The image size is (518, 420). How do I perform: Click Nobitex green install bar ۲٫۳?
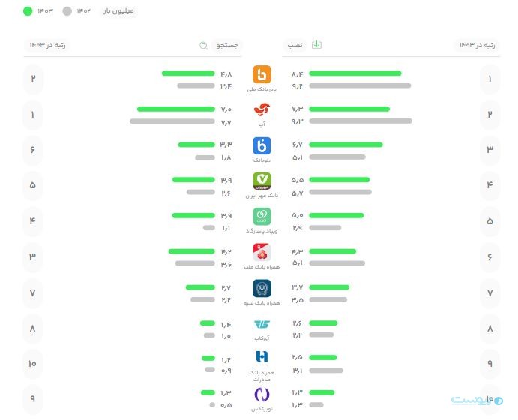pyautogui.click(x=322, y=392)
